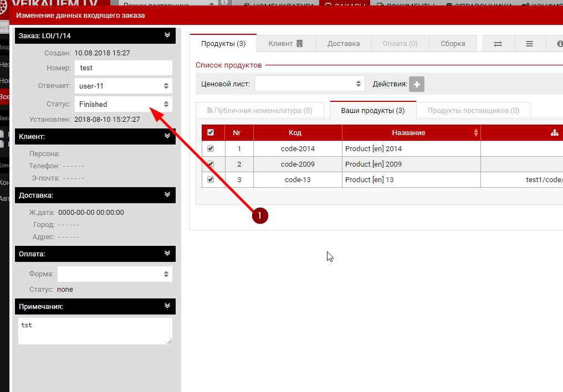Image resolution: width=563 pixels, height=392 pixels.
Task: Collapse the Клиент section chevron
Action: (167, 136)
